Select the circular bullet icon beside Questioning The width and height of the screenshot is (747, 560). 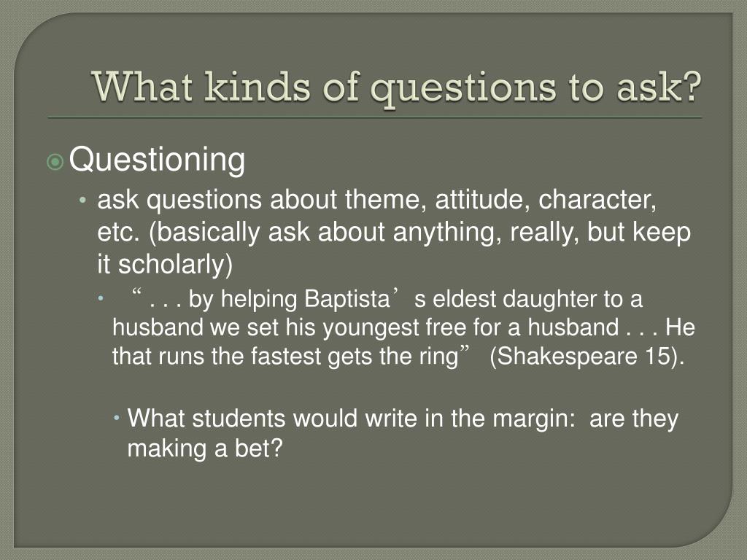point(55,162)
